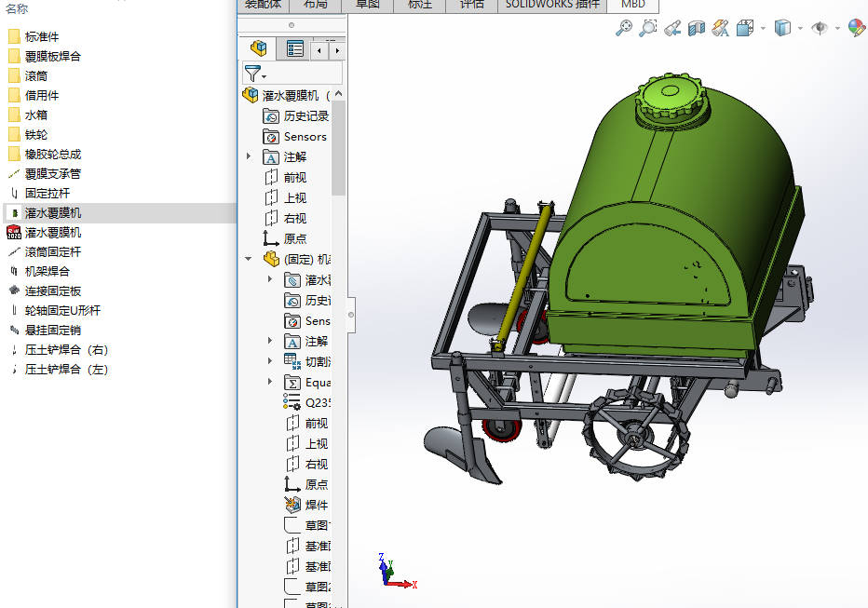868x608 pixels.
Task: Select the 水箱 folder in file list
Action: [36, 115]
